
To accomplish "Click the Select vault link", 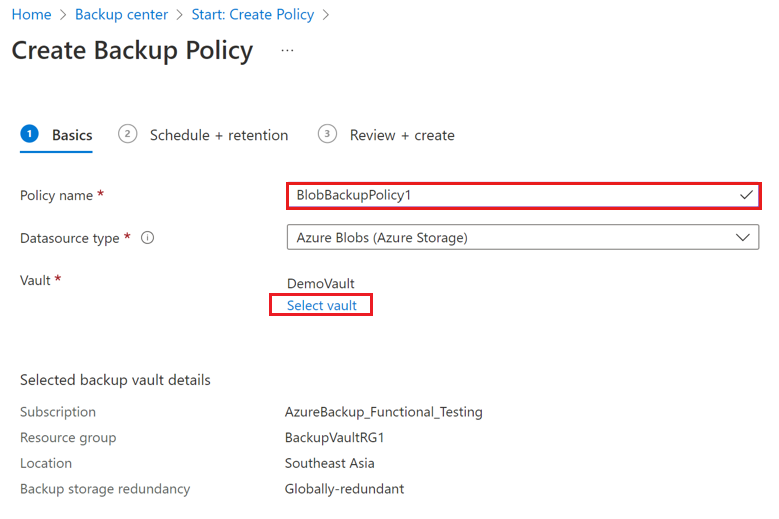I will [322, 305].
